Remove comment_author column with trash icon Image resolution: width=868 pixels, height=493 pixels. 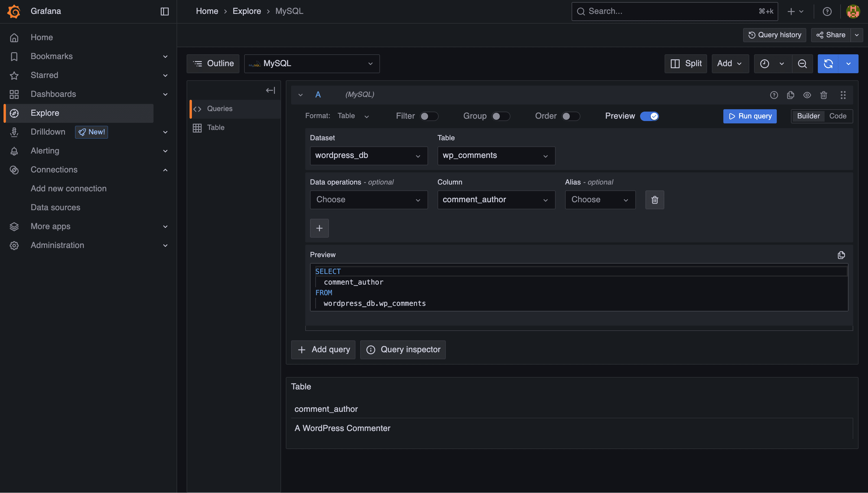(654, 200)
